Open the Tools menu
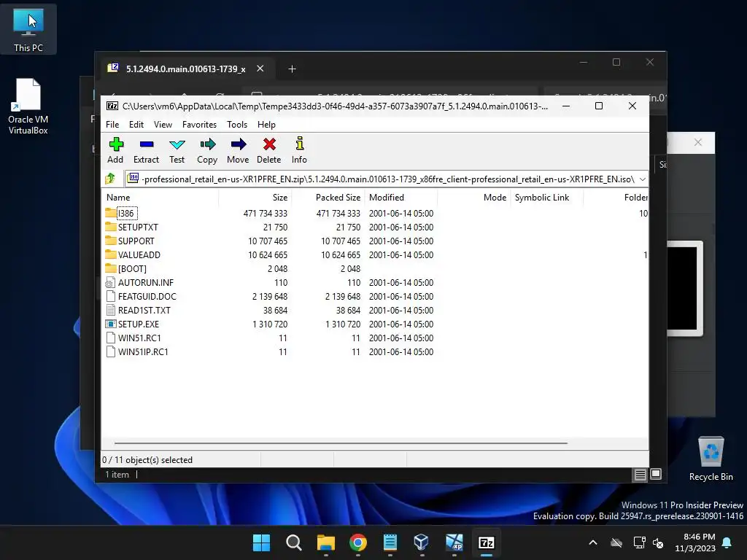The width and height of the screenshot is (747, 560). pyautogui.click(x=237, y=124)
